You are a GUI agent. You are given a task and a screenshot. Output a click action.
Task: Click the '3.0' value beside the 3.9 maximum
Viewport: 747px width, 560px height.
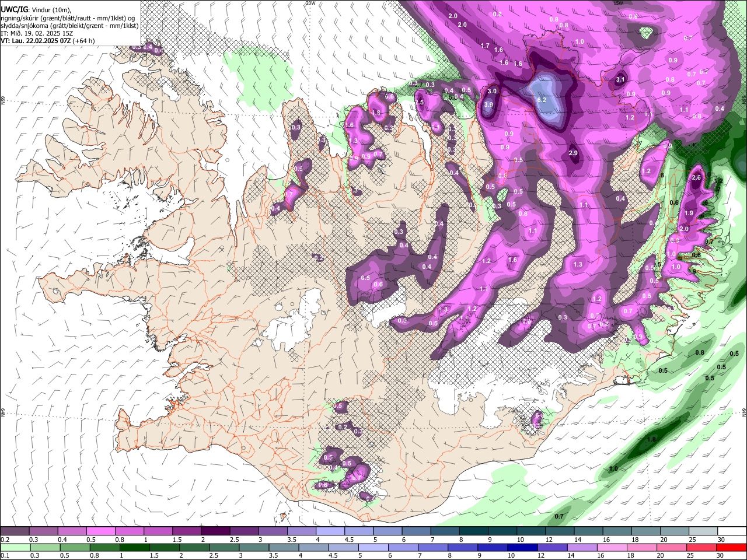point(492,91)
